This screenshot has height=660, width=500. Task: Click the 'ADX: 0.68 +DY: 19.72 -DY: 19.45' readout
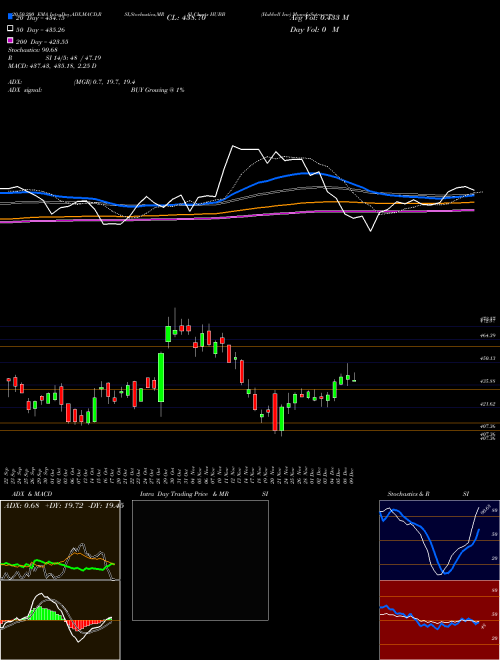64,506
